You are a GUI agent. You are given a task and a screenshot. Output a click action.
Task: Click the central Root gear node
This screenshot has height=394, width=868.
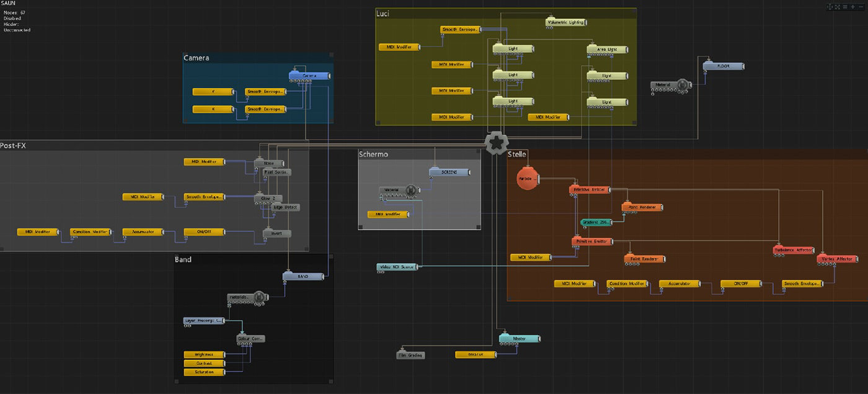click(496, 144)
